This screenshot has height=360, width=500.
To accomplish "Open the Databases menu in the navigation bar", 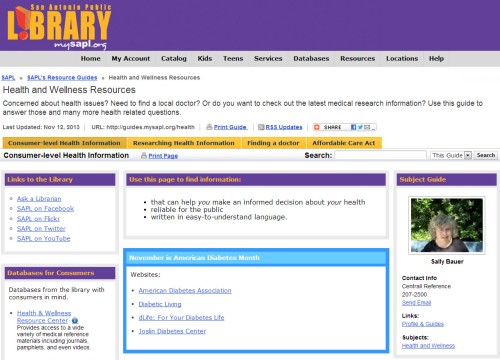I will tap(311, 59).
